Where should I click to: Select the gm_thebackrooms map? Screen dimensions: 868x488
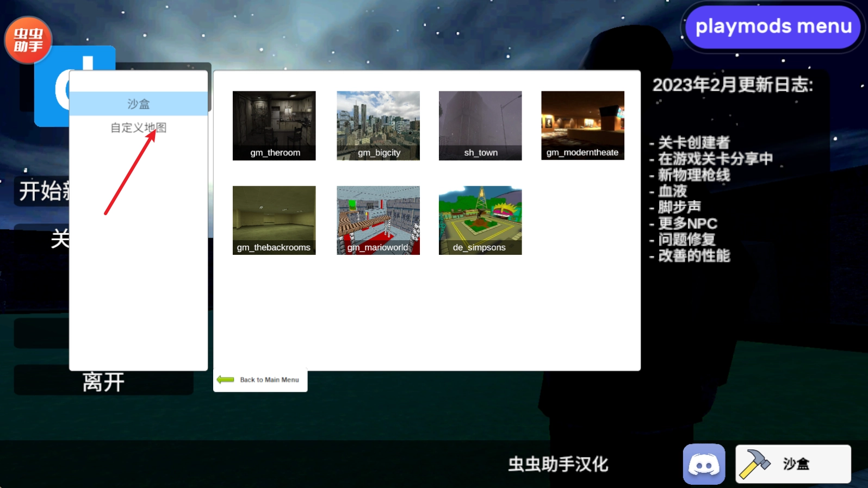pyautogui.click(x=274, y=220)
